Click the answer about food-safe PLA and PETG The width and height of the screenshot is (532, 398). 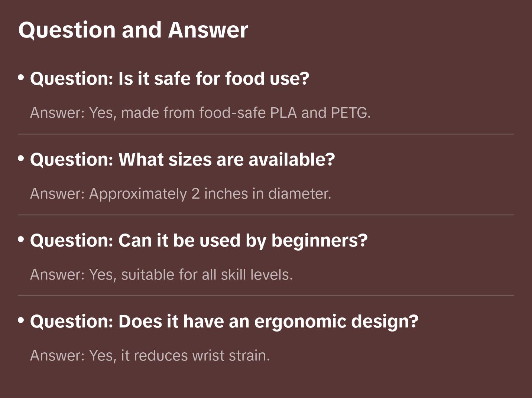200,113
